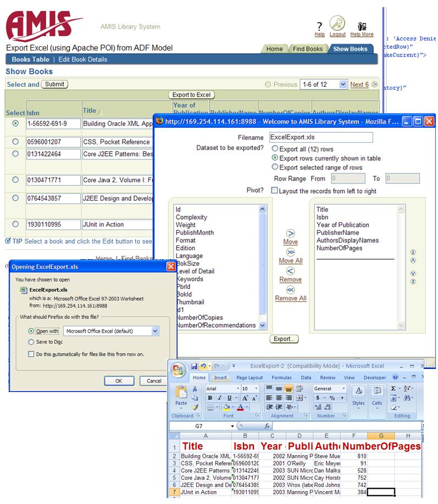Click move-to-top reorder icon beside selected list
The height and width of the screenshot is (504, 438).
tap(413, 253)
